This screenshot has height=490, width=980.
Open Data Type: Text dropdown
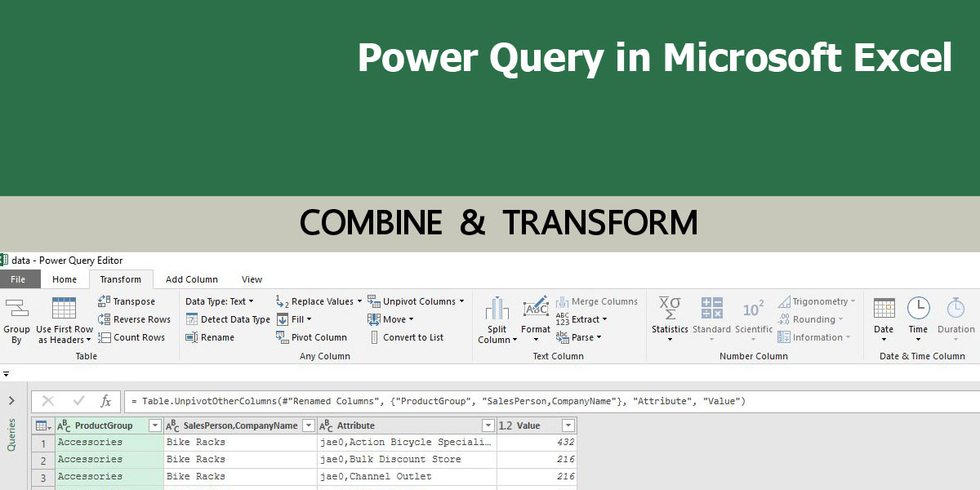pyautogui.click(x=219, y=301)
